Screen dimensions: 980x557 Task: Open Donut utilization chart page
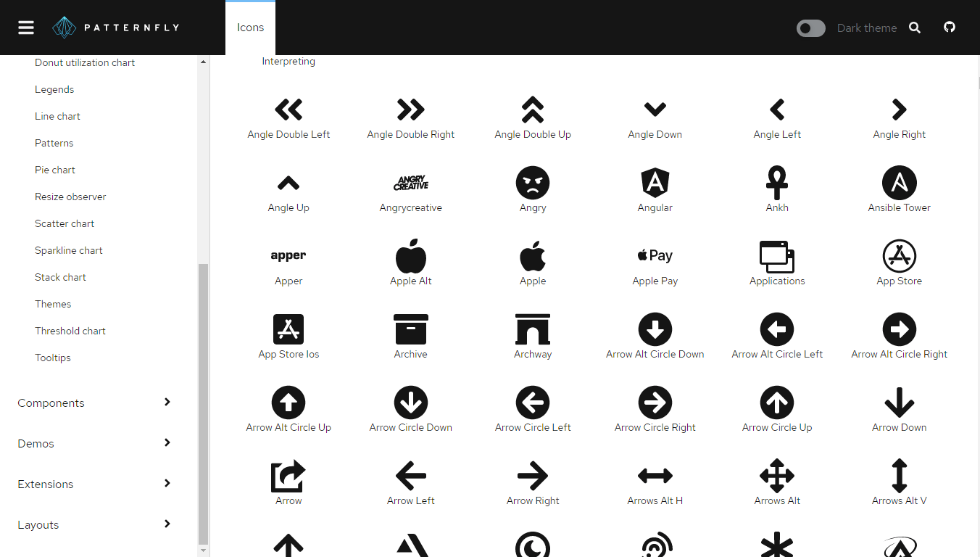(85, 62)
